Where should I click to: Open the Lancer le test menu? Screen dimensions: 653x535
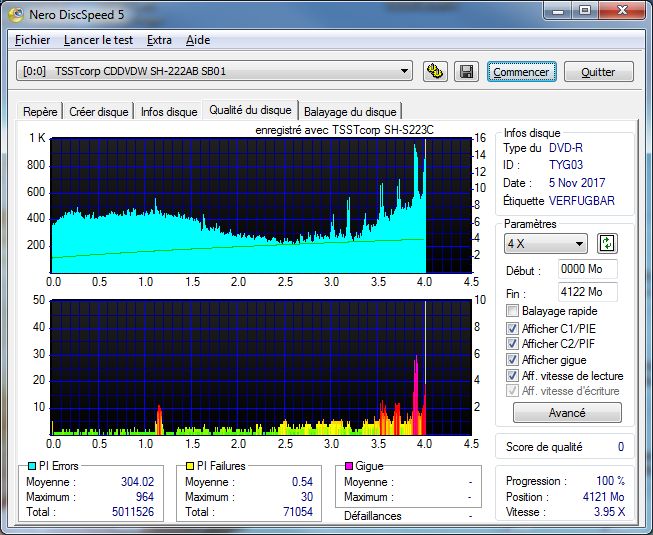click(98, 40)
